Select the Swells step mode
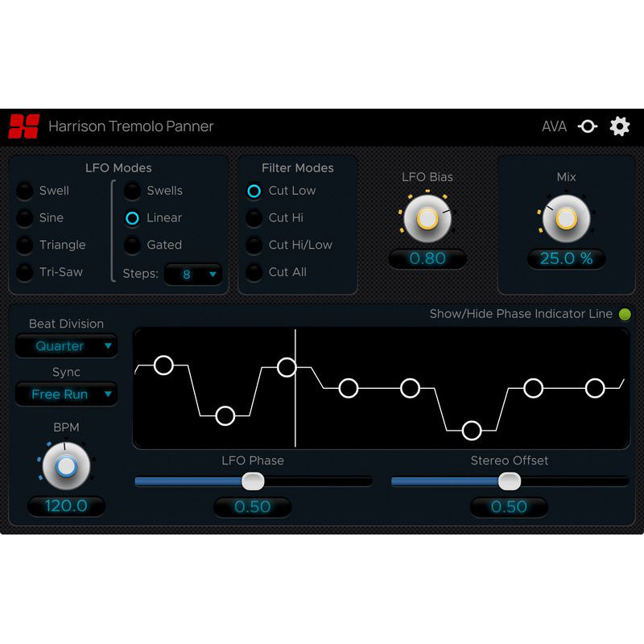Screen dimensions: 644x644 coord(132,191)
